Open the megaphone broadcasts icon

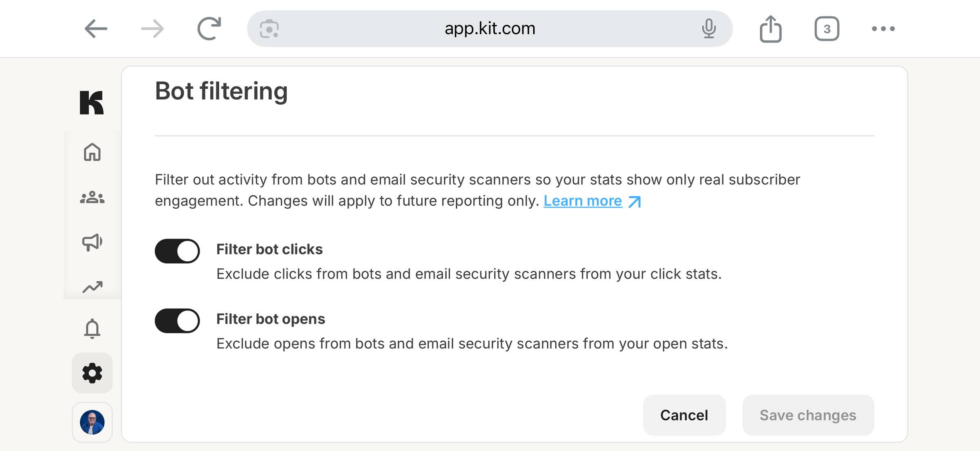coord(92,242)
